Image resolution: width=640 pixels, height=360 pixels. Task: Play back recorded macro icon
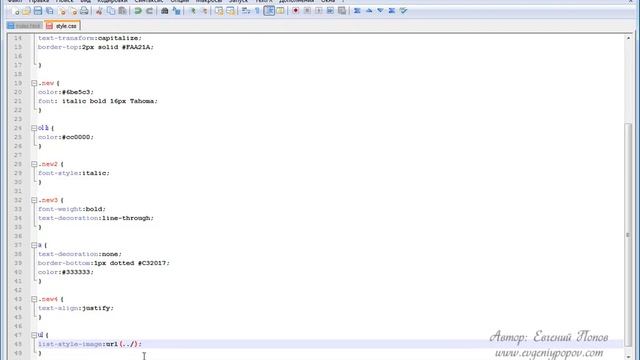coord(318,11)
